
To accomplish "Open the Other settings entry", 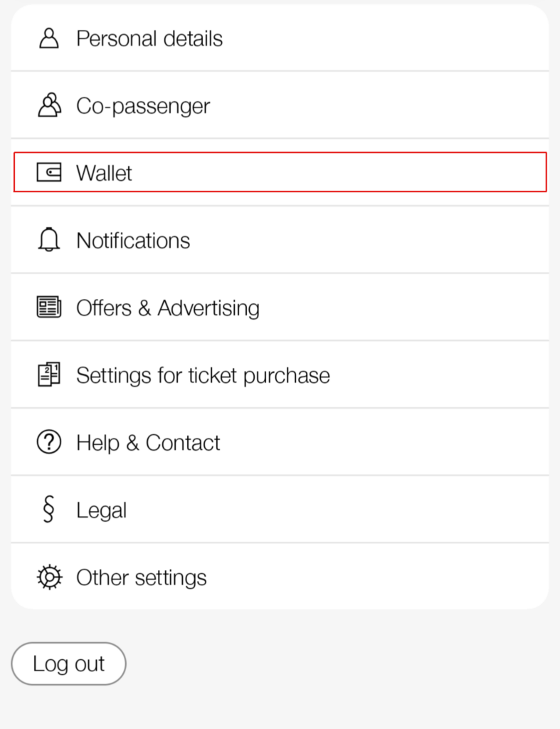I will pos(142,577).
